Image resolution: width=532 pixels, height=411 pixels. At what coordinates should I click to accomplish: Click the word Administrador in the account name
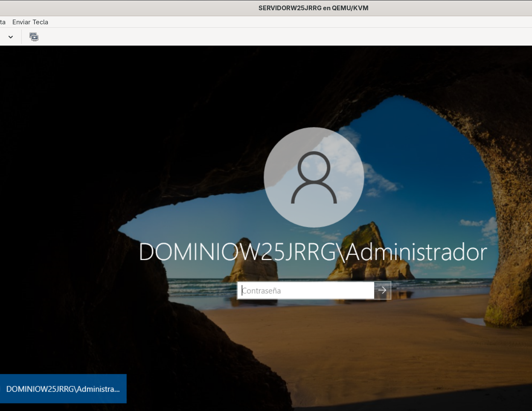pos(416,252)
